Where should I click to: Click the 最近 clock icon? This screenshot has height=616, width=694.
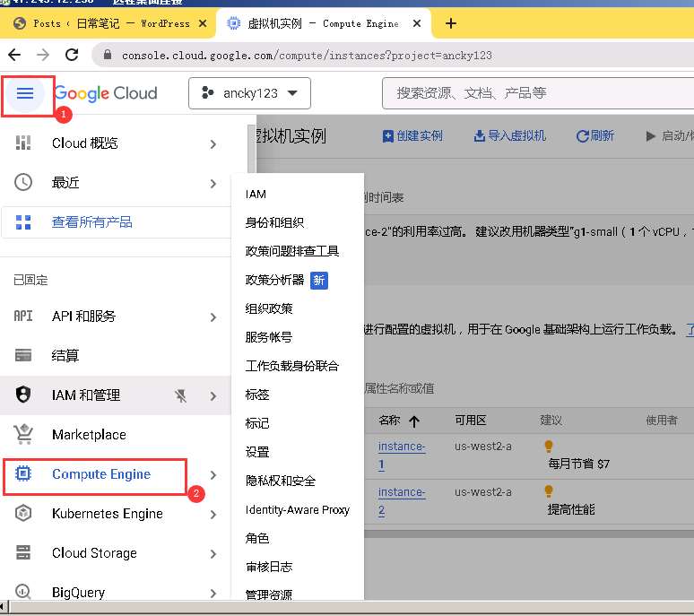click(x=23, y=182)
